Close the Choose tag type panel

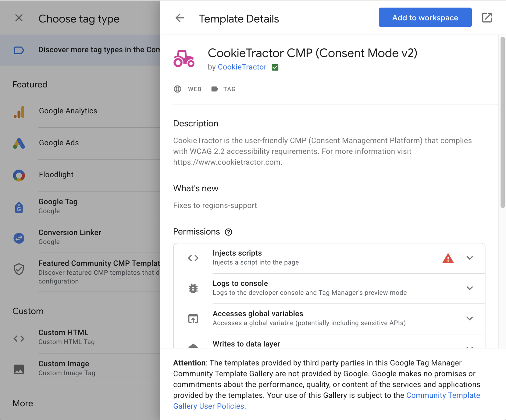19,18
